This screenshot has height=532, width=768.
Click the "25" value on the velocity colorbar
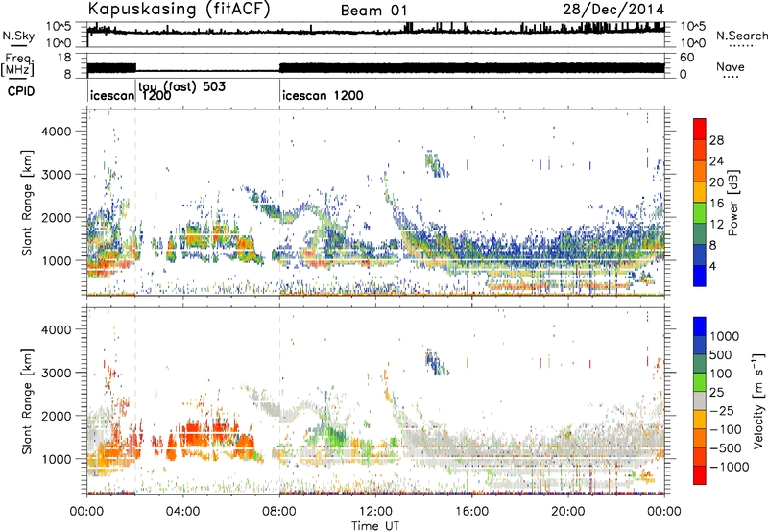click(716, 392)
